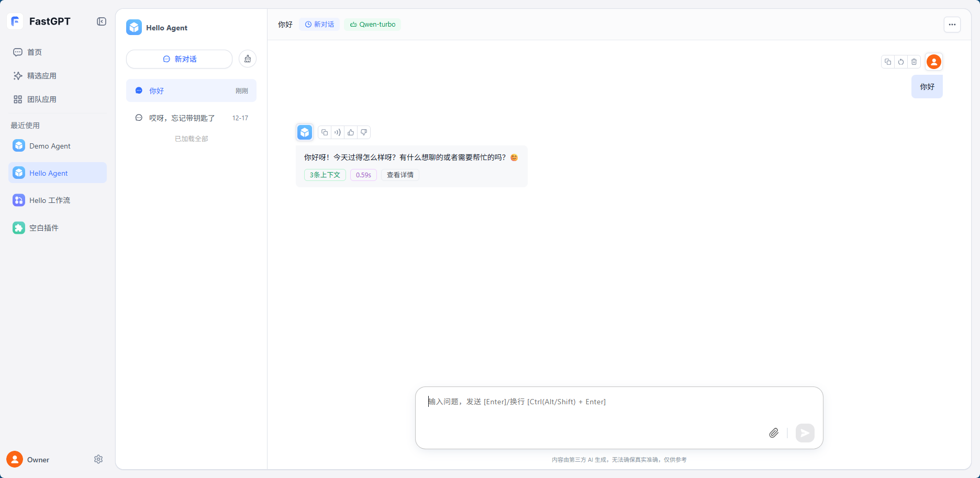Viewport: 980px width, 478px height.
Task: Expand the 3条上下文 context tag
Action: point(325,175)
